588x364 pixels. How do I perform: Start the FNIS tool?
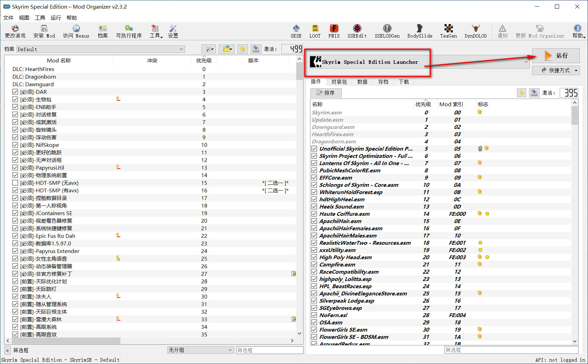coord(334,31)
